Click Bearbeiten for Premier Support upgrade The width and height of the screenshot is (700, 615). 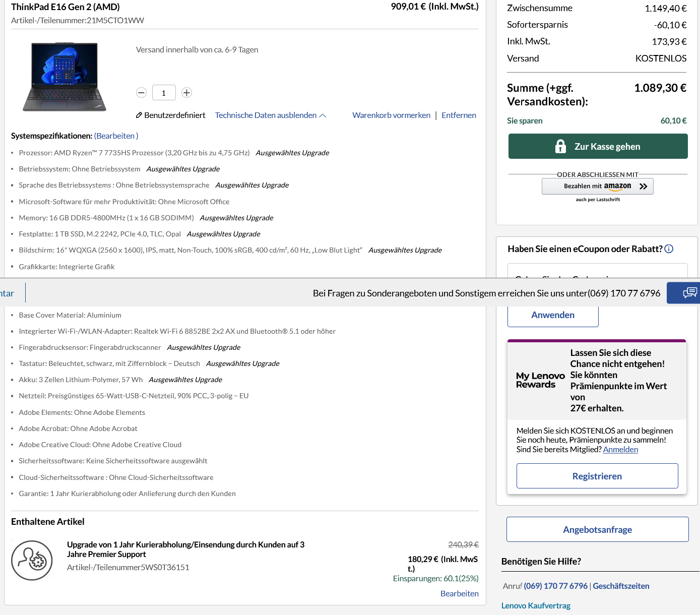[x=459, y=594]
